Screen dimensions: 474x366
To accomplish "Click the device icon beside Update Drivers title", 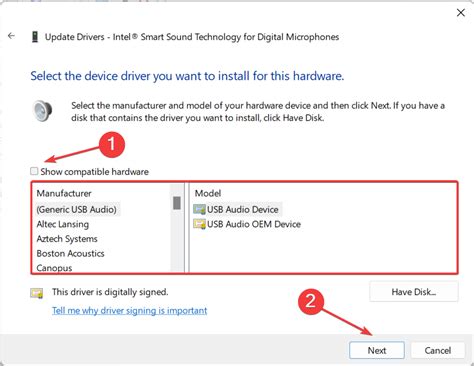I will 35,37.
